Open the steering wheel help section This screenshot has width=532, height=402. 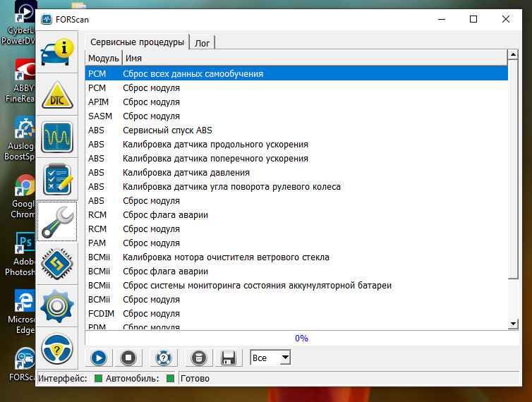click(57, 348)
